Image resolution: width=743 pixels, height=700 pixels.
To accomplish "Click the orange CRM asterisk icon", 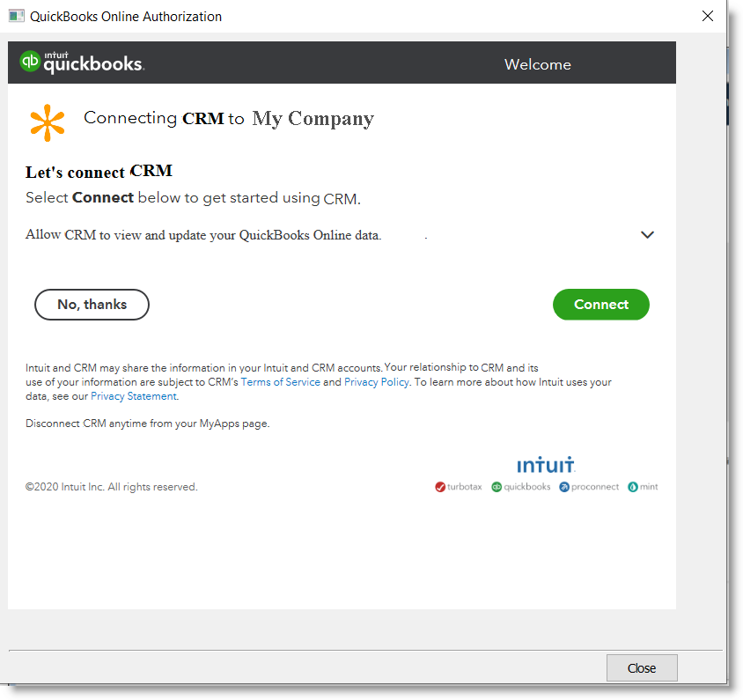I will click(48, 122).
